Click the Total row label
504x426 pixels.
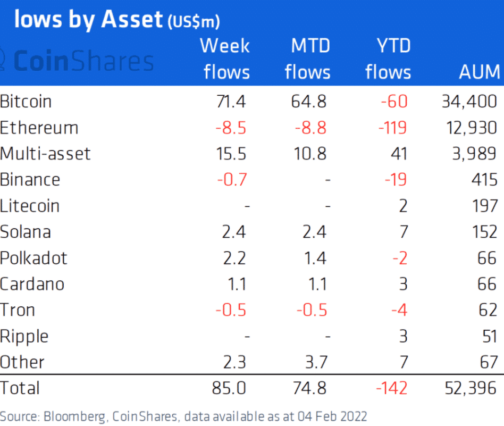pyautogui.click(x=20, y=388)
